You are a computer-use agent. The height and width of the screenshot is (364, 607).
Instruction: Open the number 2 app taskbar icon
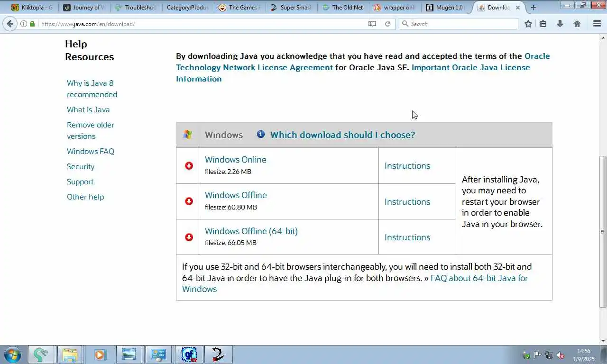point(218,355)
